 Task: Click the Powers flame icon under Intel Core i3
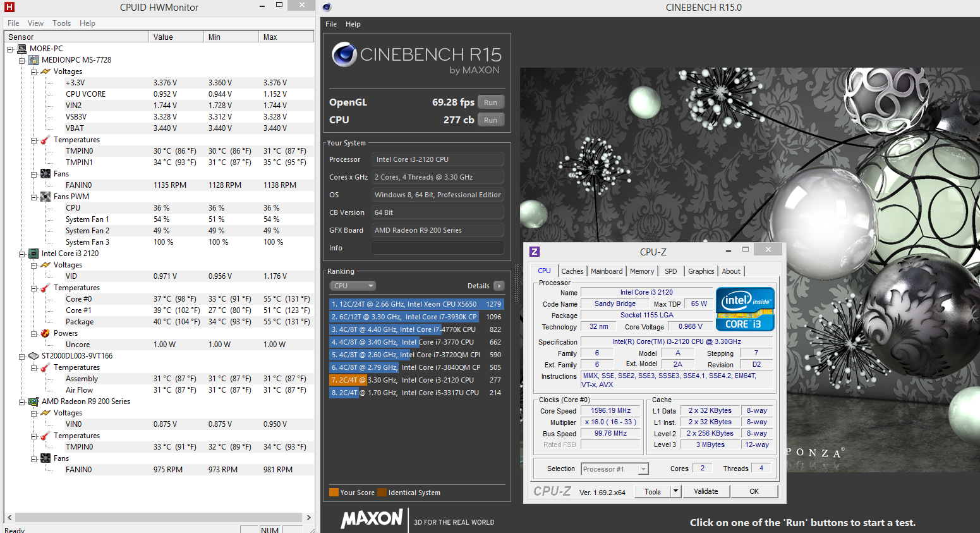pyautogui.click(x=45, y=333)
